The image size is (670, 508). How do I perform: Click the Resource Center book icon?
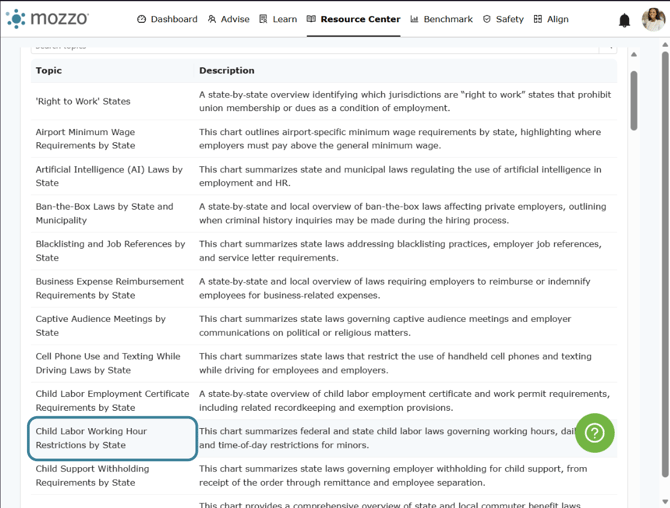tap(311, 19)
